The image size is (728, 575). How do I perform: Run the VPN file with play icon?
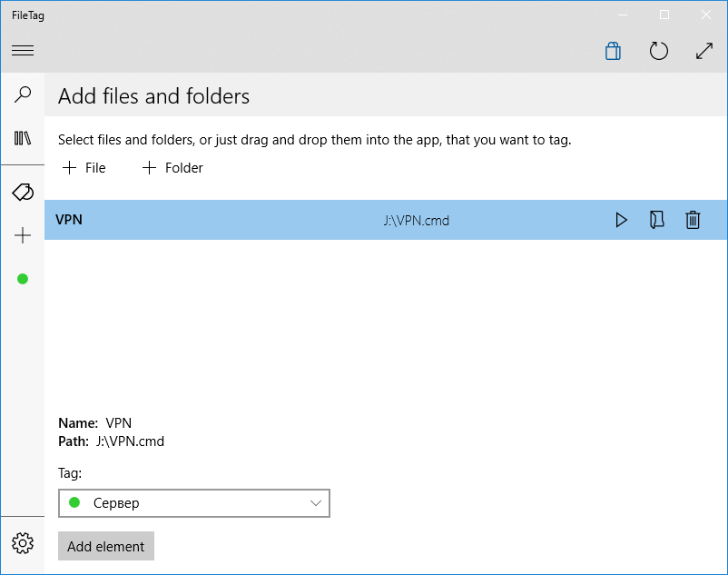pos(621,220)
